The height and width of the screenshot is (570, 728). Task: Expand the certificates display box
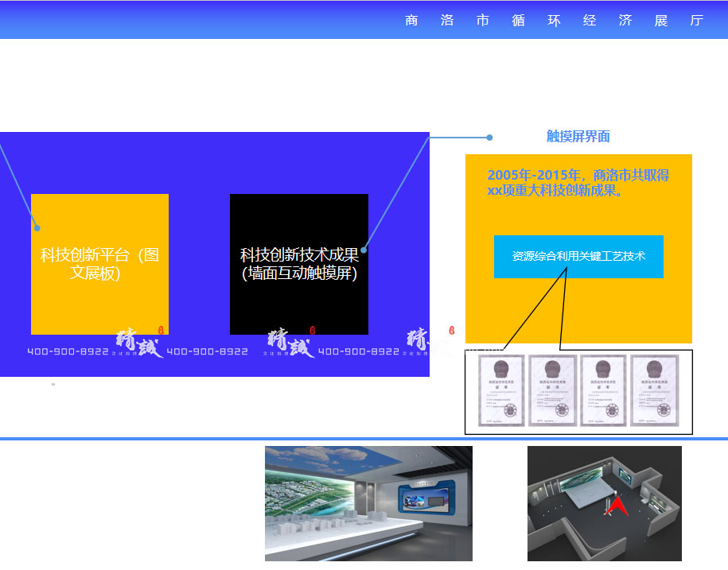578,392
